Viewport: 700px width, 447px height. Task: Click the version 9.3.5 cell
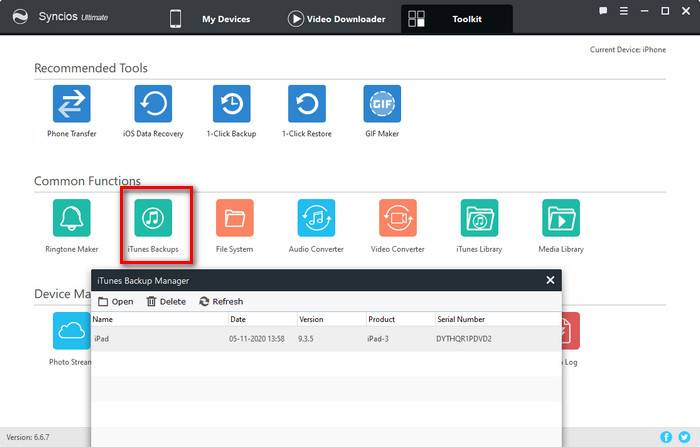pyautogui.click(x=306, y=339)
